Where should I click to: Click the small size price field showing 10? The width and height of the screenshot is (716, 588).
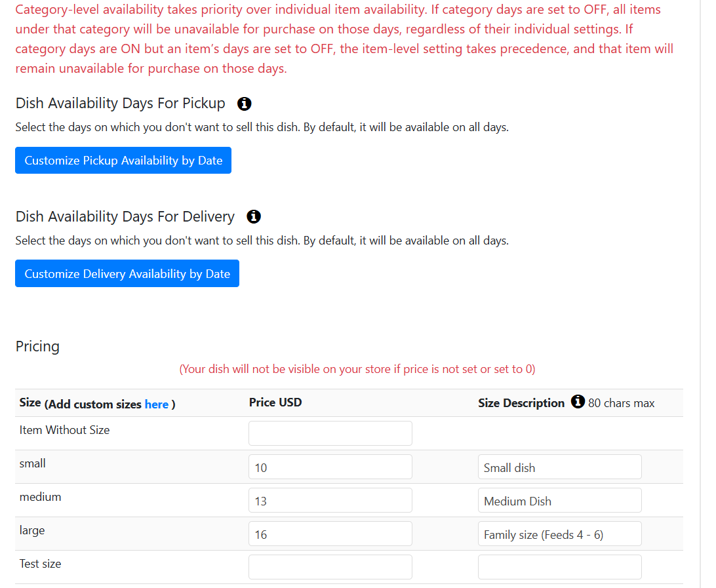pos(330,467)
